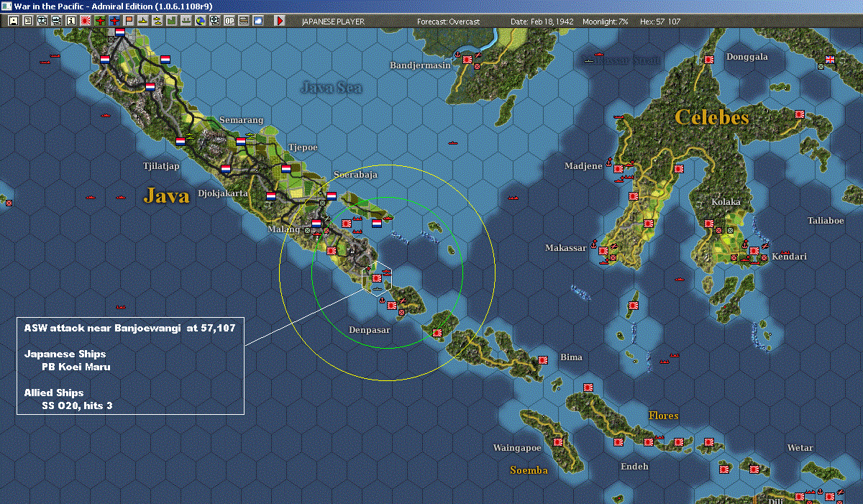Screen dimensions: 863x504
Task: Click the anchor icon next to Madjene
Action: (609, 161)
